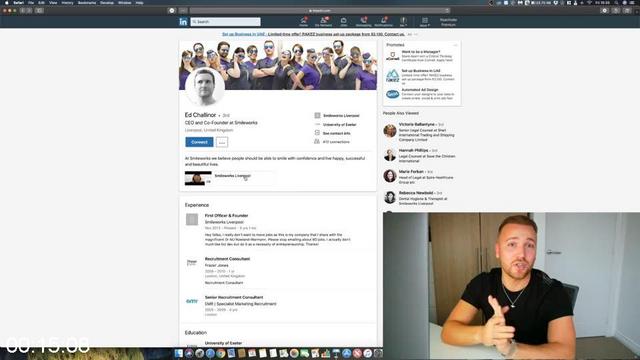Select the Recruitment Consultant experience entry title

[x=227, y=259]
